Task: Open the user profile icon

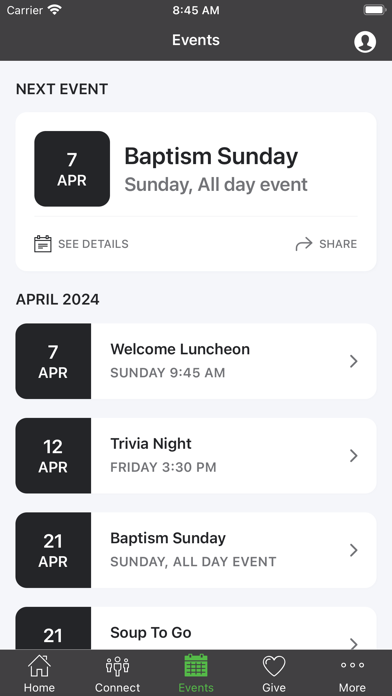Action: click(365, 42)
